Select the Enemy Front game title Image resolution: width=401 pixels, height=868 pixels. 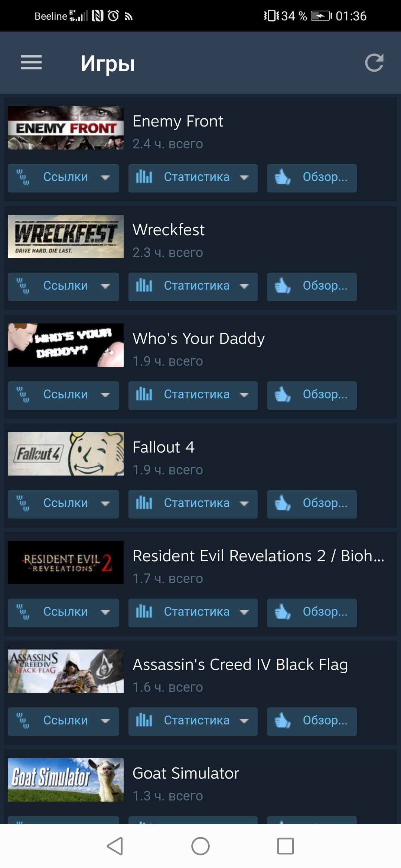pos(178,121)
